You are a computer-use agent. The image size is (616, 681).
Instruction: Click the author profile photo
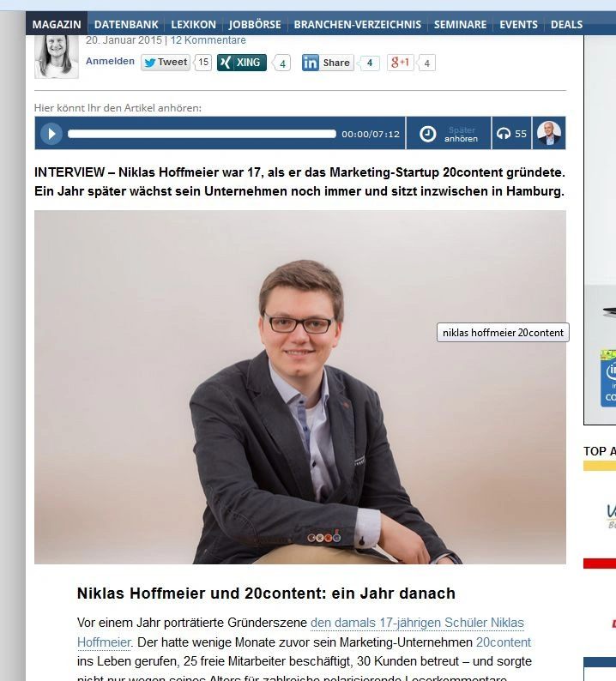[57, 57]
